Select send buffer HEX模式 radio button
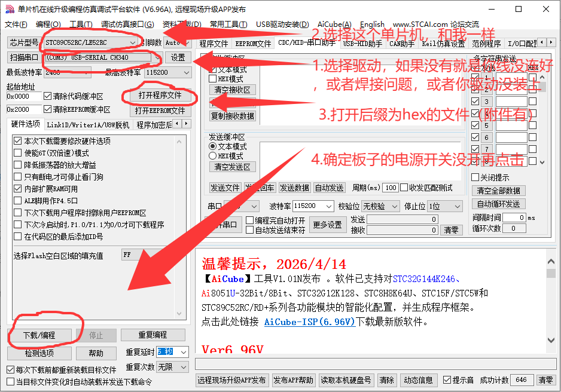561x392 pixels. tap(212, 156)
